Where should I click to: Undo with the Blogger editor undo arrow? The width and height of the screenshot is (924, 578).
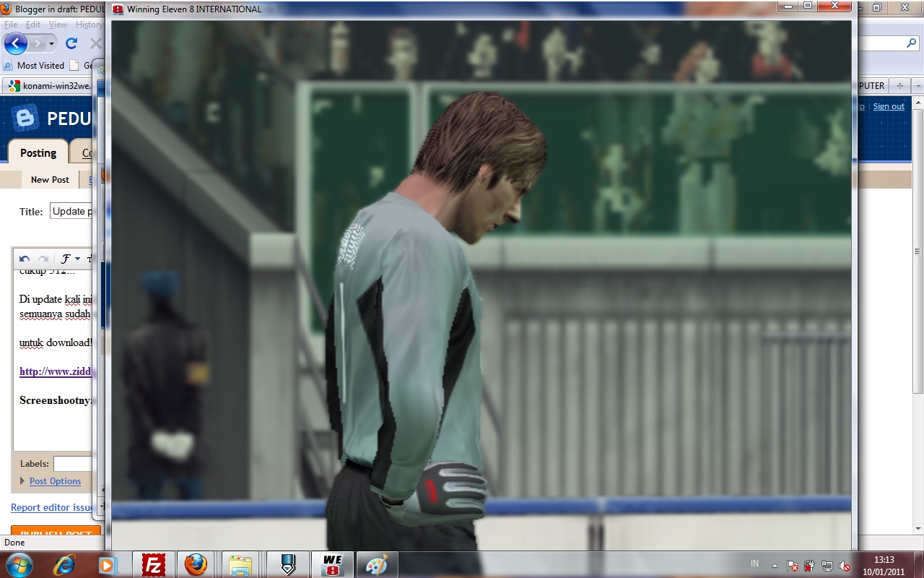coord(25,259)
